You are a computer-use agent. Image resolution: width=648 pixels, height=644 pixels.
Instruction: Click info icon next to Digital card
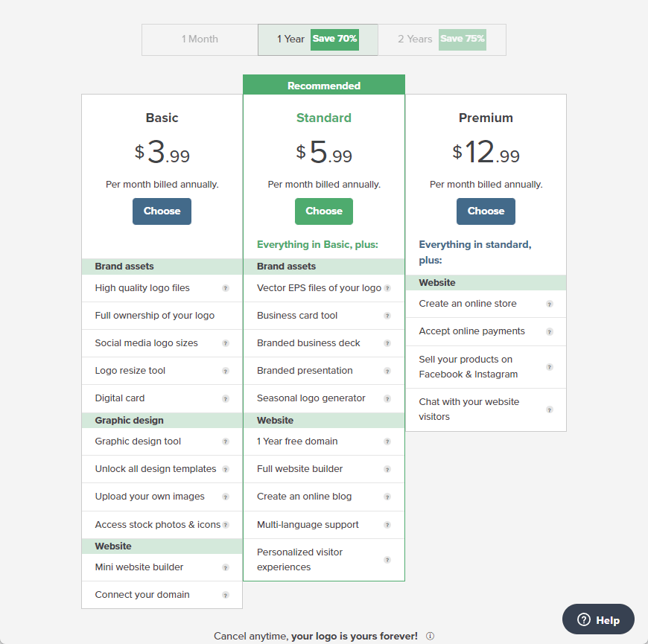click(226, 398)
